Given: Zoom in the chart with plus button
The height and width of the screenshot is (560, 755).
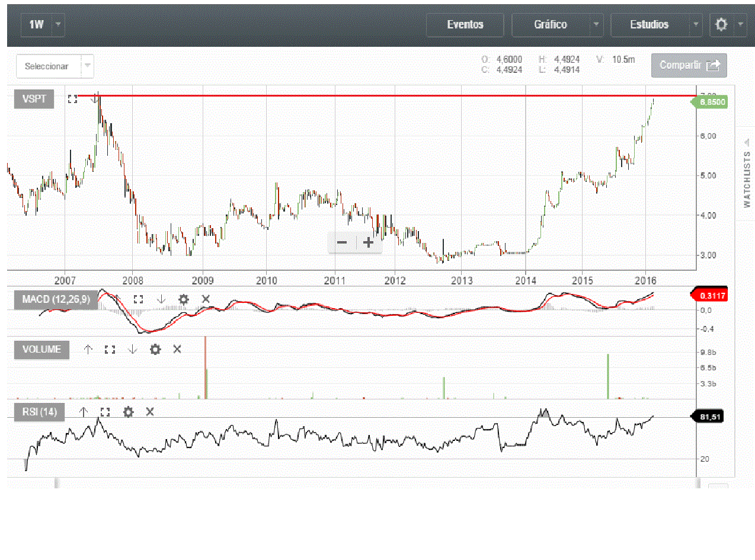Looking at the screenshot, I should click(368, 242).
